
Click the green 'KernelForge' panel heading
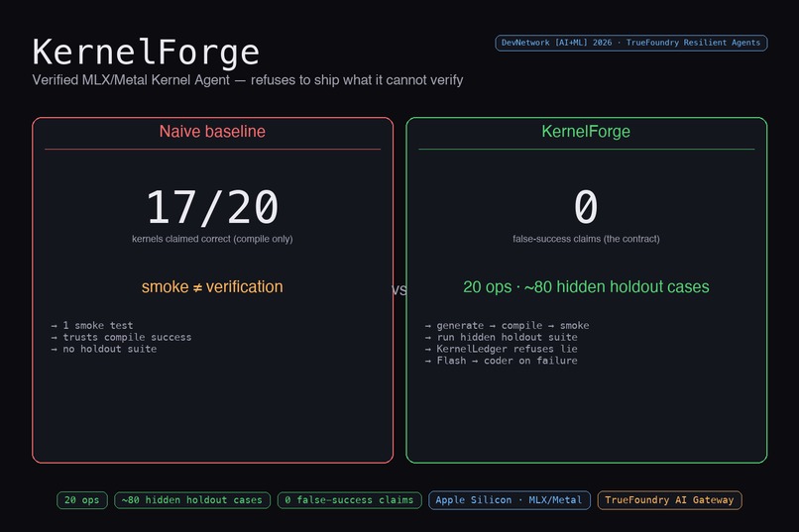coord(586,132)
